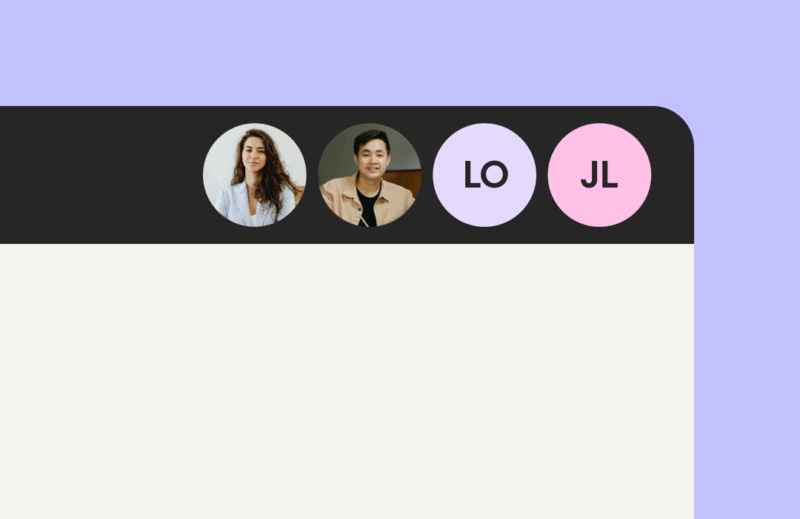The width and height of the screenshot is (800, 519).
Task: Select the smiling man's avatar photo
Action: [369, 175]
